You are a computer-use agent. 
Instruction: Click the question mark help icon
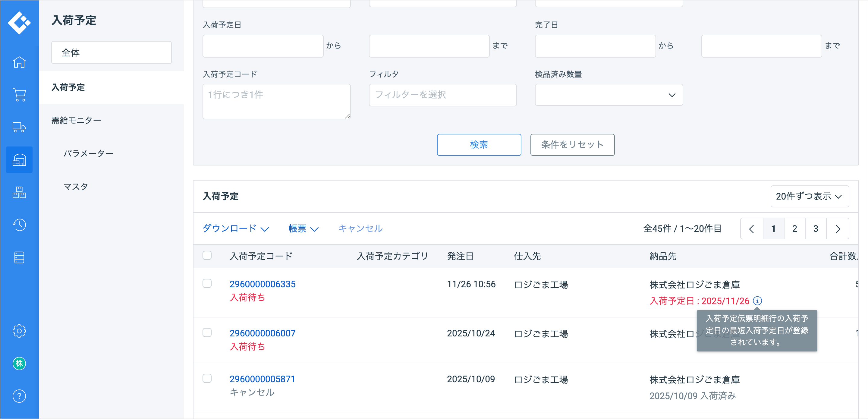coord(19,396)
